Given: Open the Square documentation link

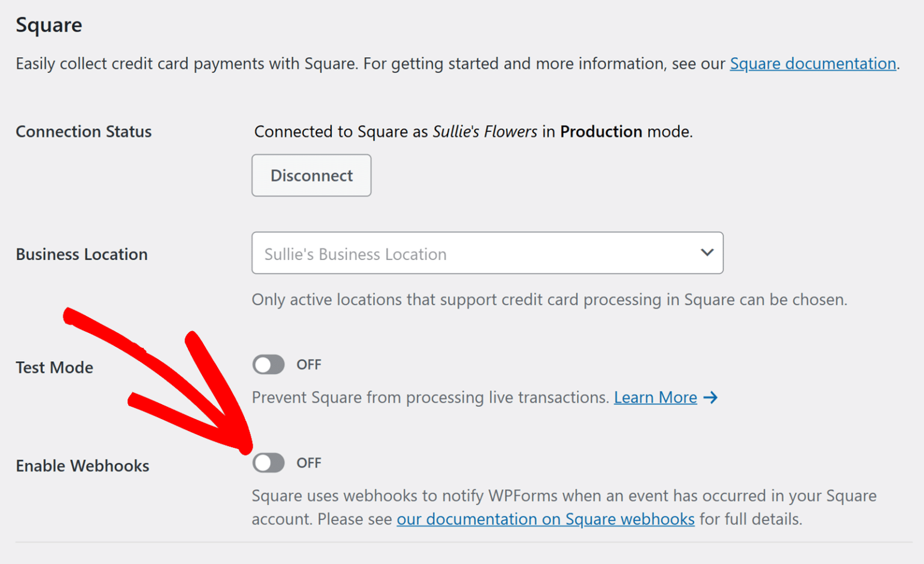Looking at the screenshot, I should tap(813, 63).
